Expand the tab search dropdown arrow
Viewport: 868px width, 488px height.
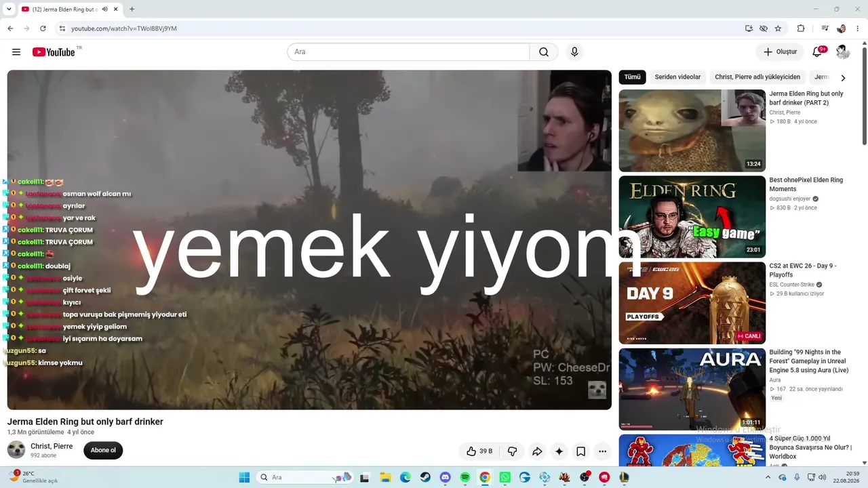(9, 9)
